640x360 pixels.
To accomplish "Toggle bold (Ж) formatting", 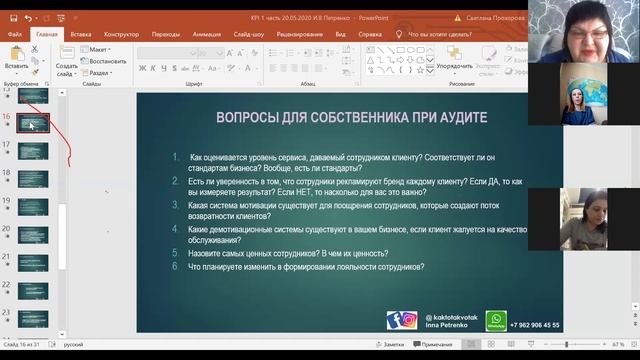I will coord(142,69).
